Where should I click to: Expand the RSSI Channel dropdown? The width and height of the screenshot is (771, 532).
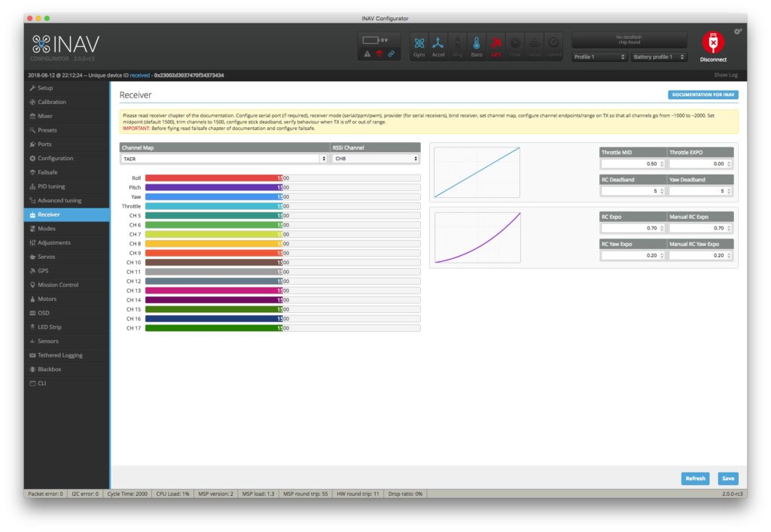click(375, 159)
